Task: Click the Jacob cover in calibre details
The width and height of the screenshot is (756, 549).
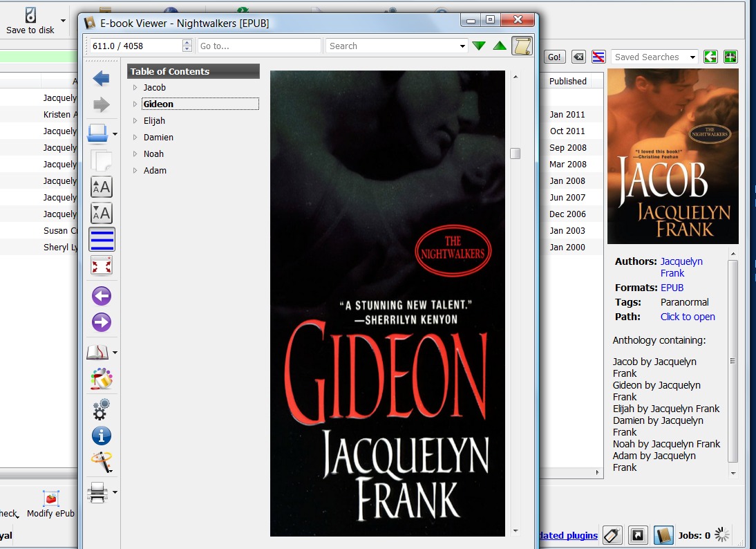Action: tap(672, 156)
